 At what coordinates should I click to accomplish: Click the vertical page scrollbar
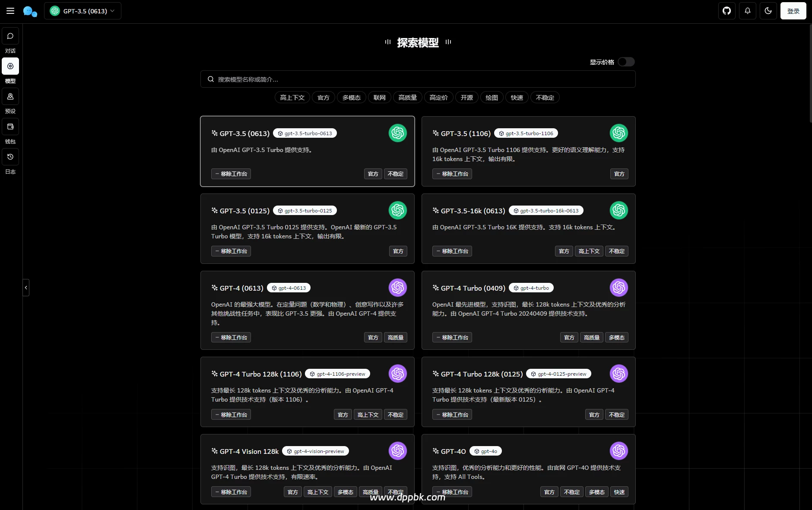point(810,73)
